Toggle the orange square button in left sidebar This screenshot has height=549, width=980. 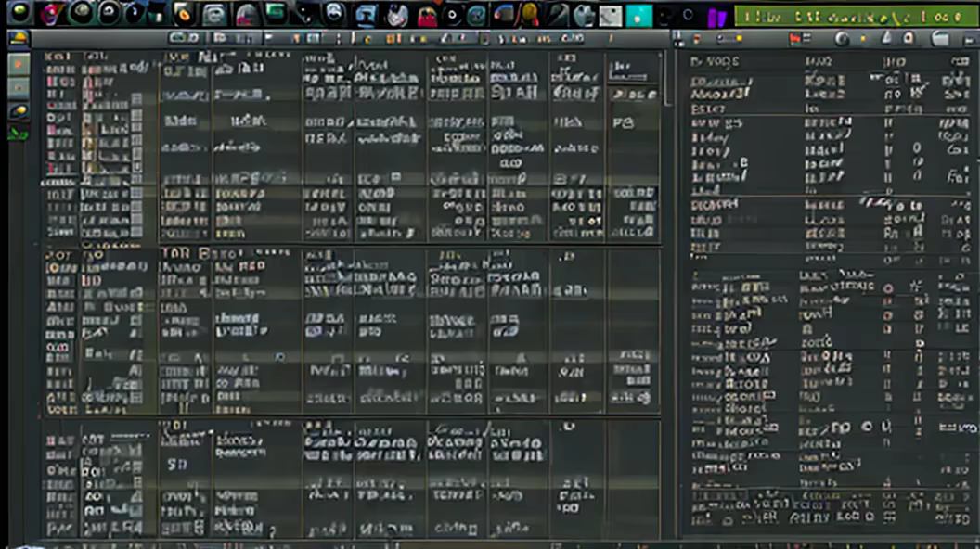(x=19, y=64)
